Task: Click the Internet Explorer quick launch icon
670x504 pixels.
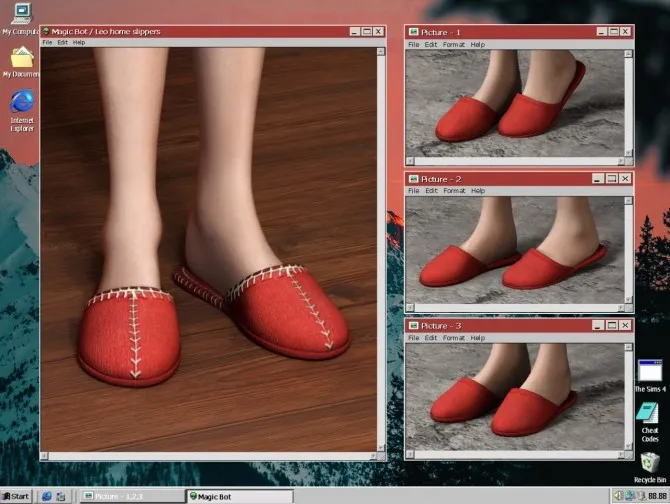Action: pos(47,496)
